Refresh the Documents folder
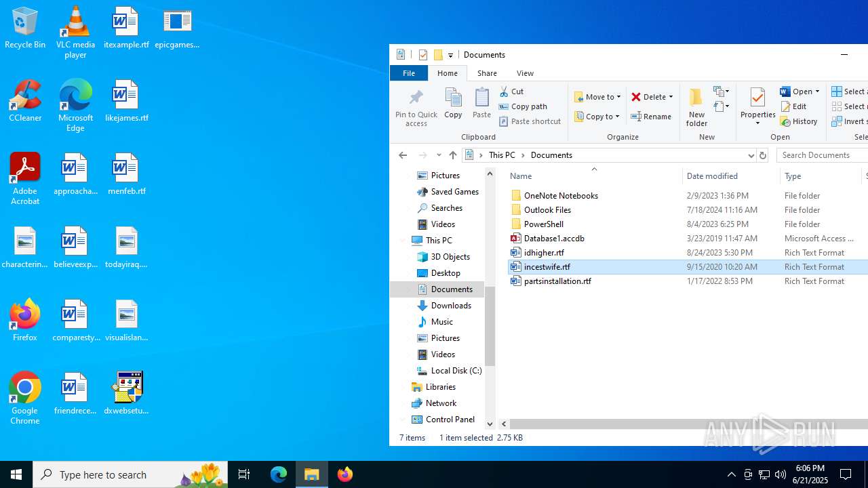868x488 pixels. (x=763, y=155)
